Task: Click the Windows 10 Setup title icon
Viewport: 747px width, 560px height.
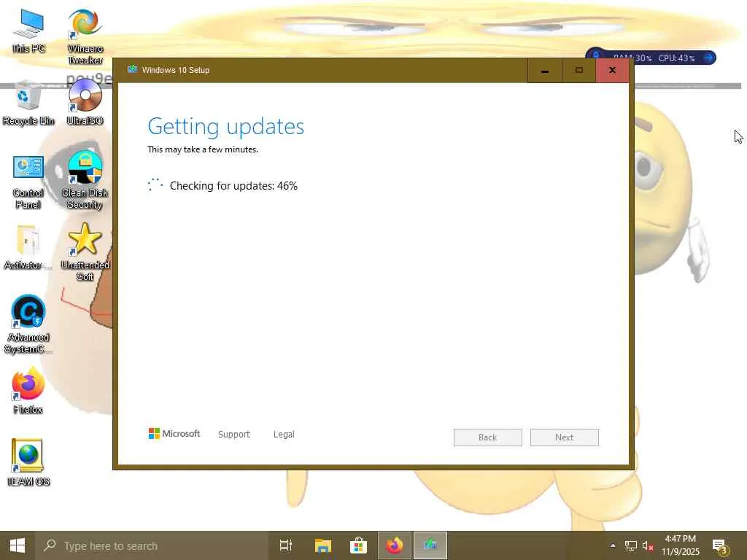Action: (132, 69)
